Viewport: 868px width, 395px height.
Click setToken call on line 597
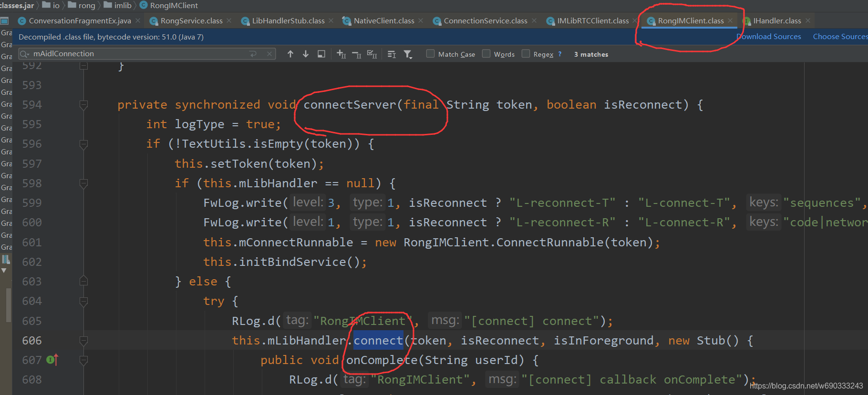point(239,163)
